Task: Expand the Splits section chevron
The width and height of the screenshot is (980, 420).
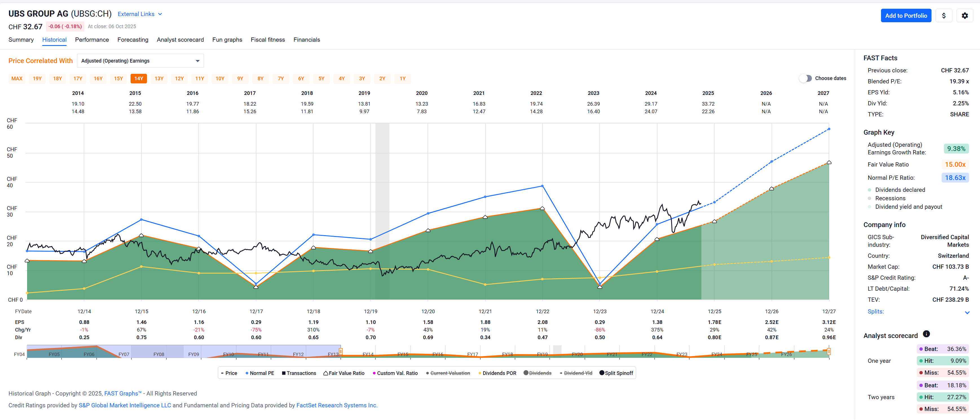Action: (x=967, y=312)
